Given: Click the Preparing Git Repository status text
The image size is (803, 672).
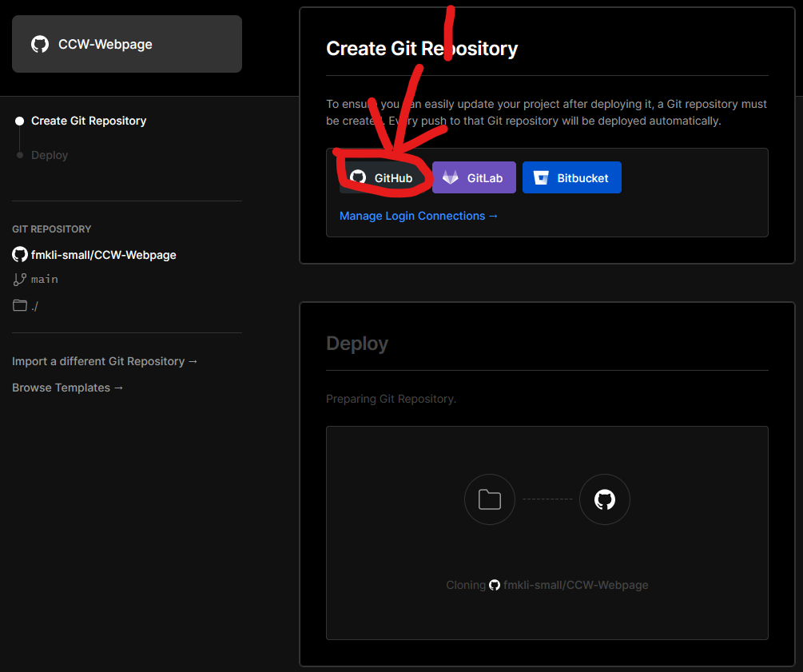Looking at the screenshot, I should pos(392,399).
